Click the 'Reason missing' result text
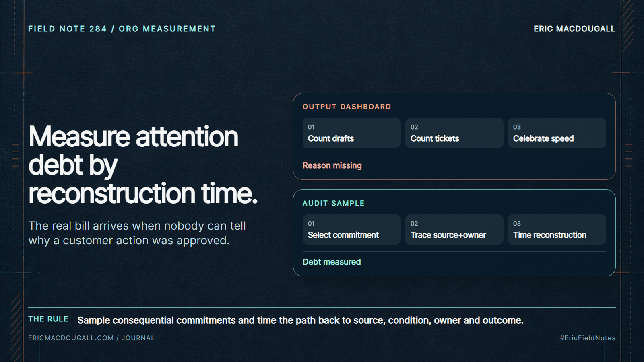The image size is (644, 362). 332,165
